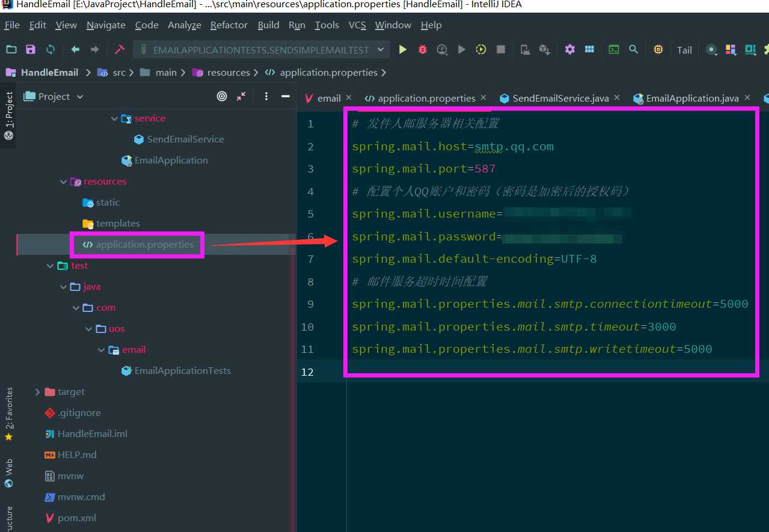Click the locate target scroll-from-source icon

222,96
